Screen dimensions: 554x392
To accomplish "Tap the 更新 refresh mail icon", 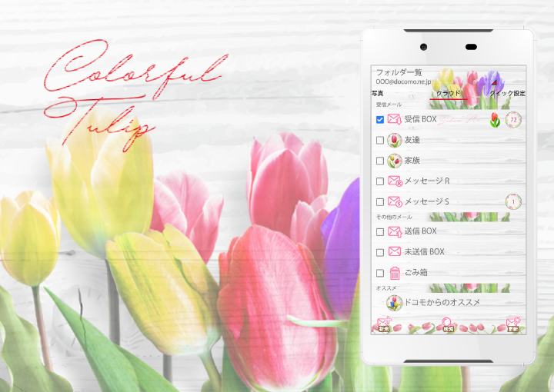I will 512,324.
